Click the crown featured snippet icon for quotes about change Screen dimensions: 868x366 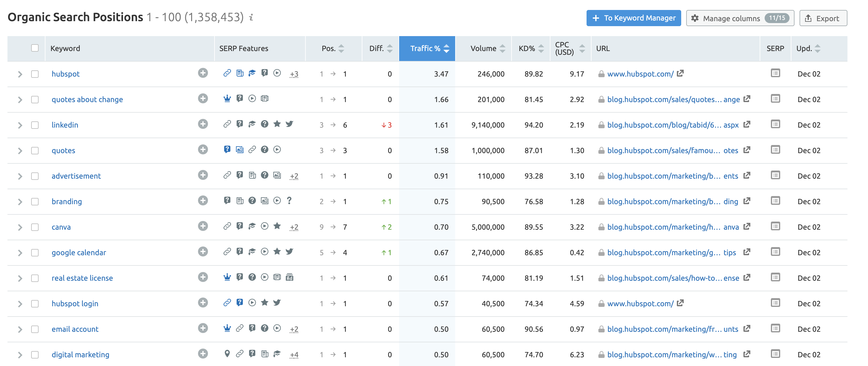(227, 99)
